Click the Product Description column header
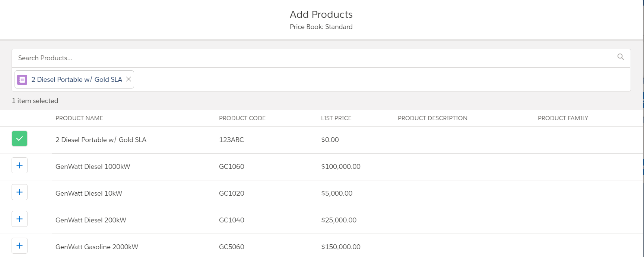 point(432,118)
